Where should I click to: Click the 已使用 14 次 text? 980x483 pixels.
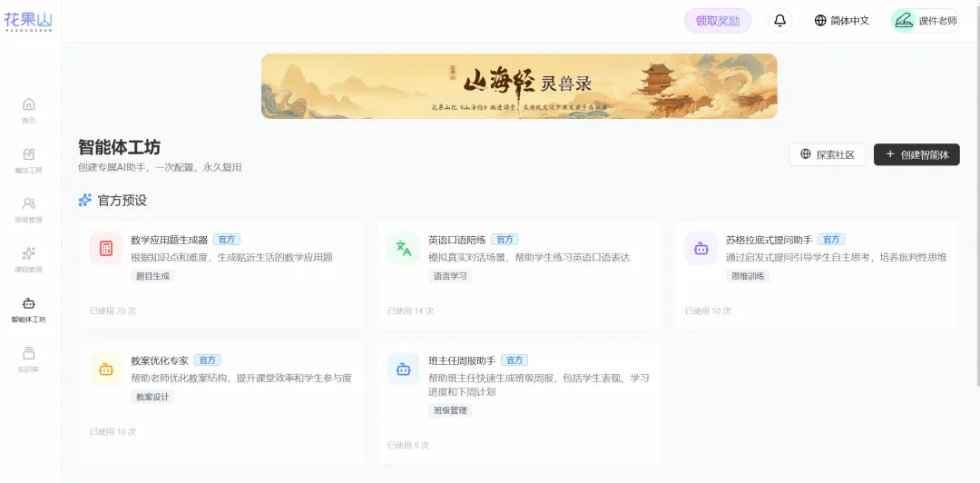(411, 310)
